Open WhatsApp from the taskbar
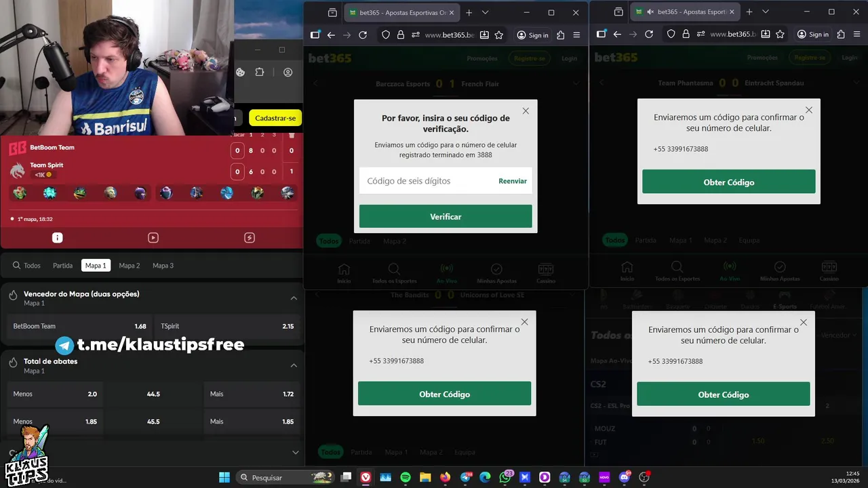The height and width of the screenshot is (488, 868). (x=505, y=477)
